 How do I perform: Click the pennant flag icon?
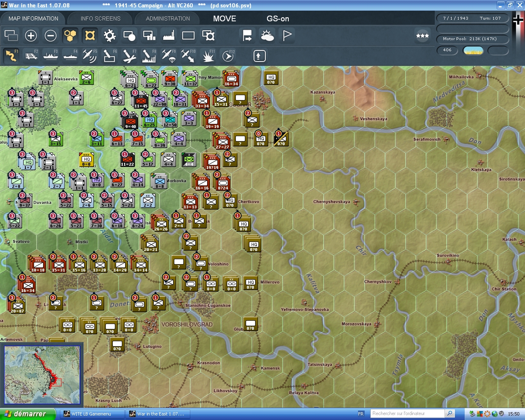pos(287,36)
